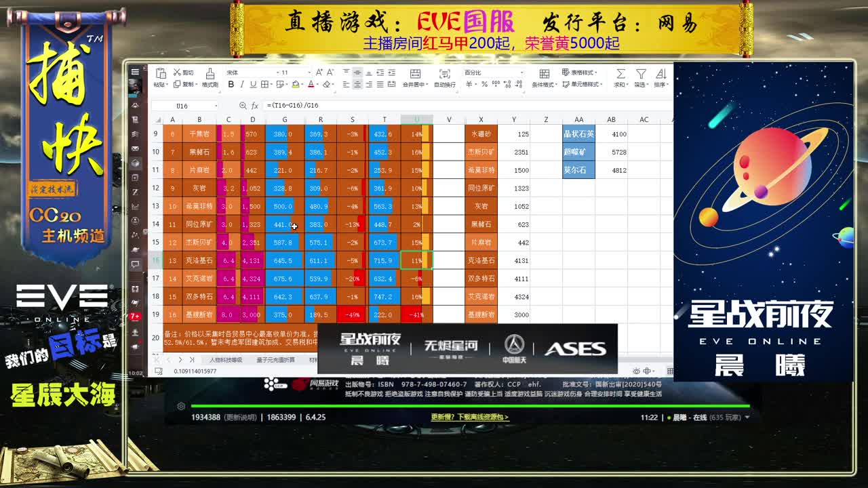Open Conditional Formatting (条件格式)
This screenshot has height=488, width=868.
(x=544, y=77)
